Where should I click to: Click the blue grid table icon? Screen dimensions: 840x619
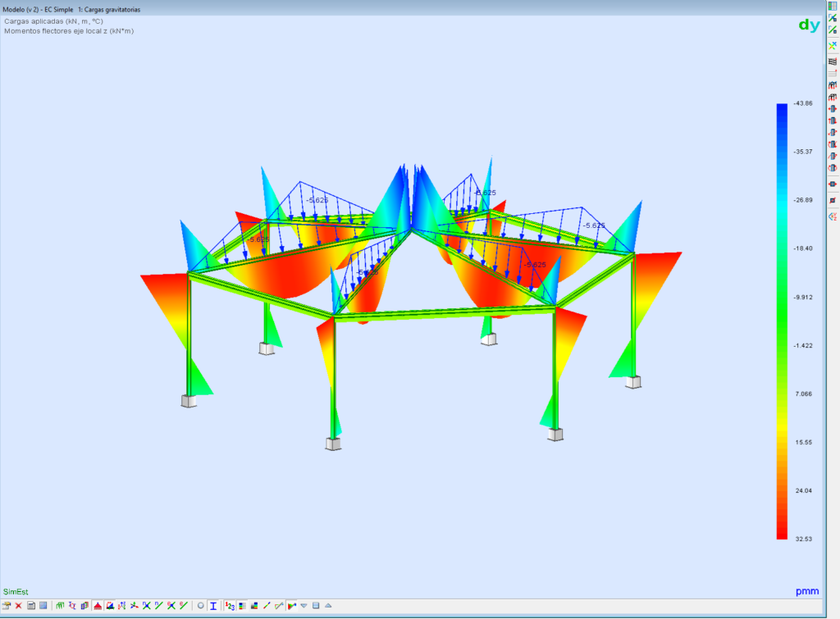point(43,606)
